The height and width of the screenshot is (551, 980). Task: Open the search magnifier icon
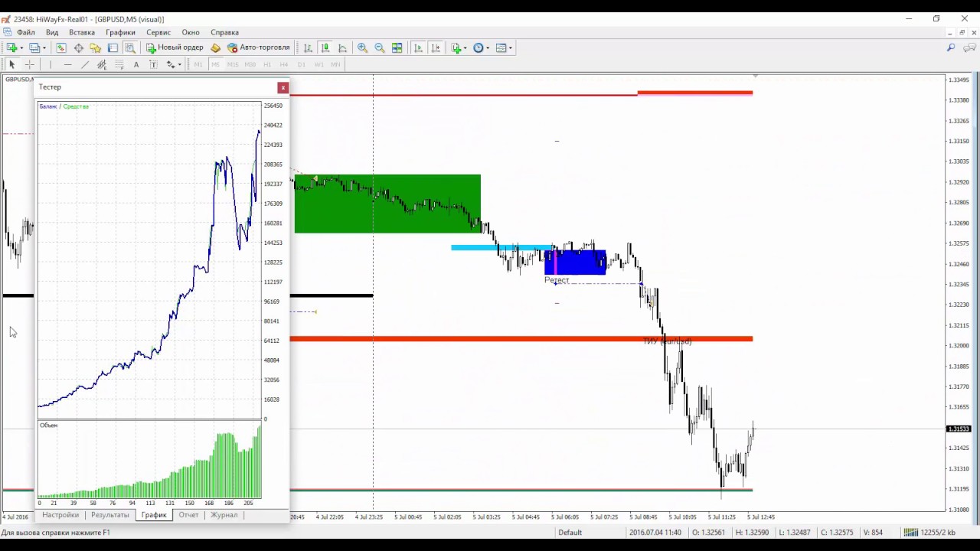point(951,47)
